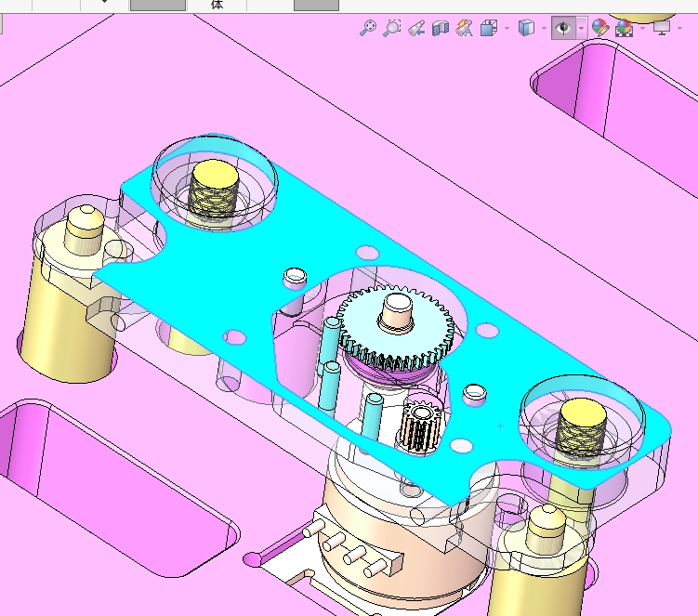Expand the Apply Scene dropdown arrow

642,29
